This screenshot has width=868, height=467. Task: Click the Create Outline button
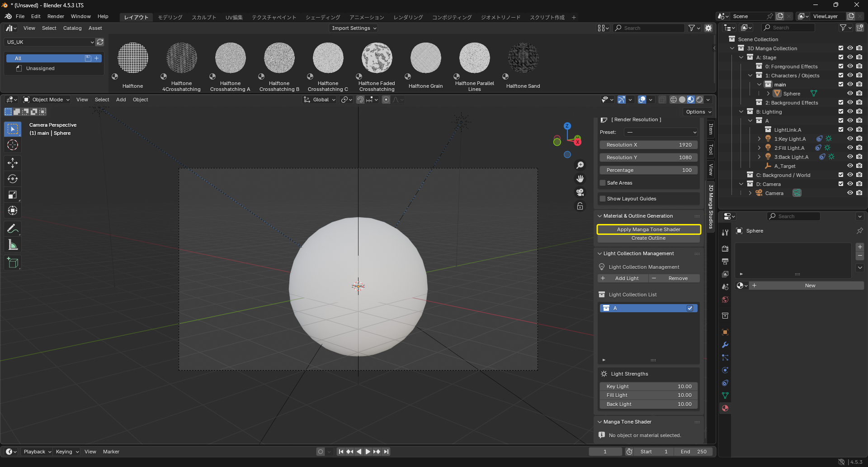649,238
